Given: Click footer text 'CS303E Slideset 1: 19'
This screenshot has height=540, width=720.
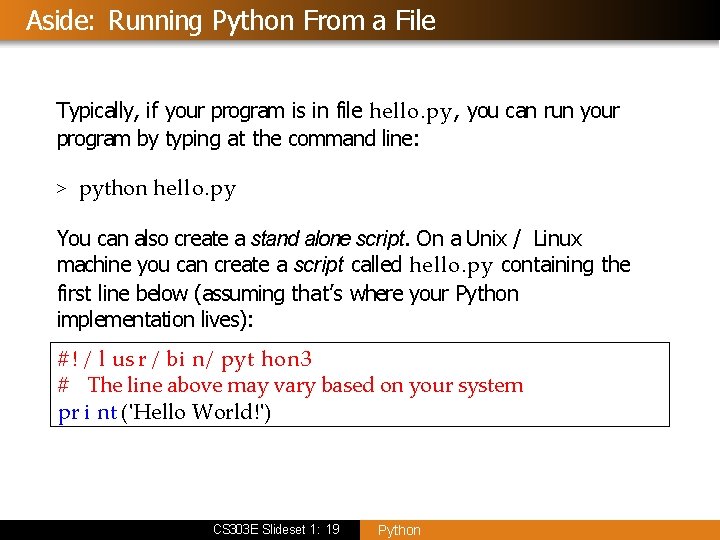Looking at the screenshot, I should (x=276, y=529).
